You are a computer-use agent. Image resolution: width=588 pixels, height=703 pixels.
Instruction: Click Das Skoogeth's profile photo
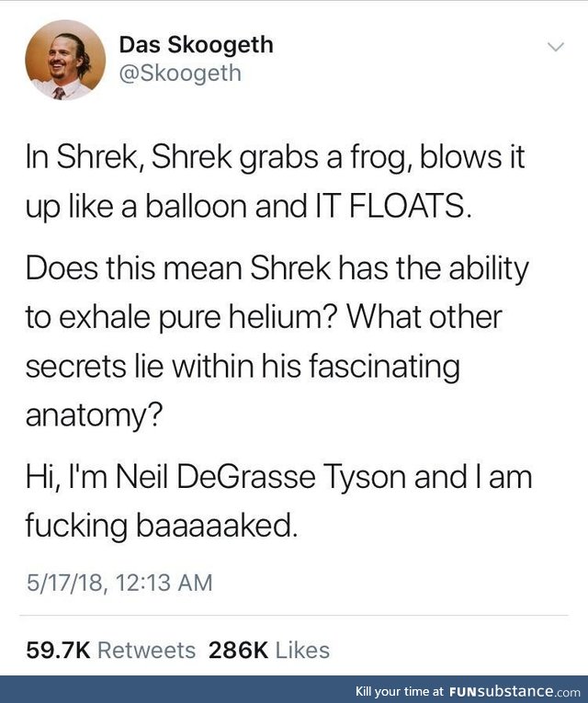tap(63, 60)
